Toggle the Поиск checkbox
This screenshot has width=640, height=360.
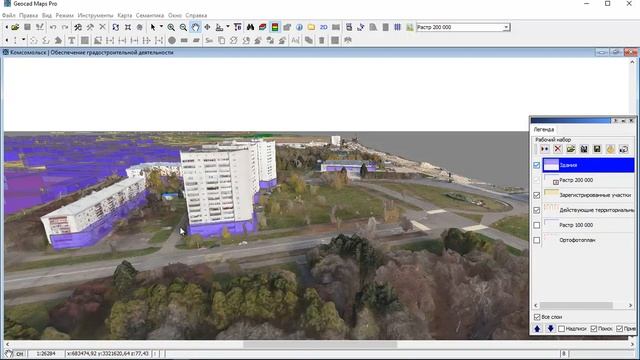tap(594, 329)
